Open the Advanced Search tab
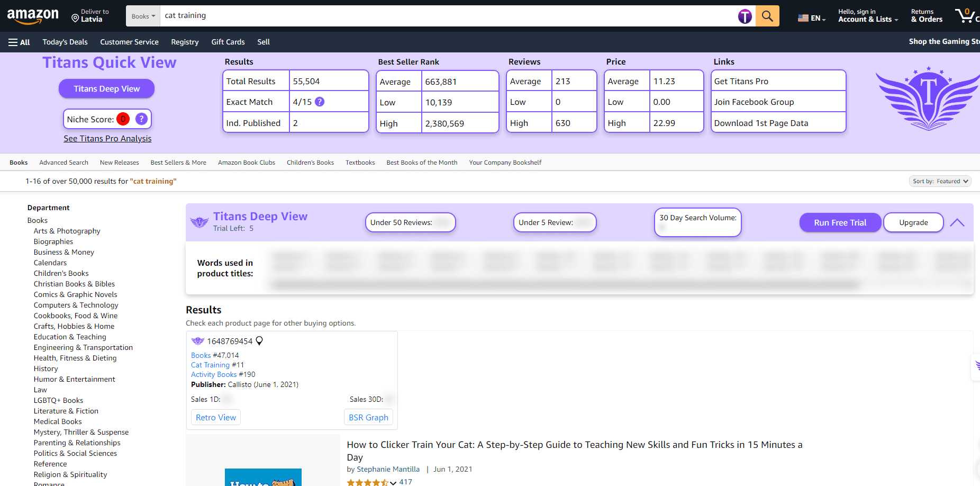Image resolution: width=980 pixels, height=486 pixels. click(63, 163)
